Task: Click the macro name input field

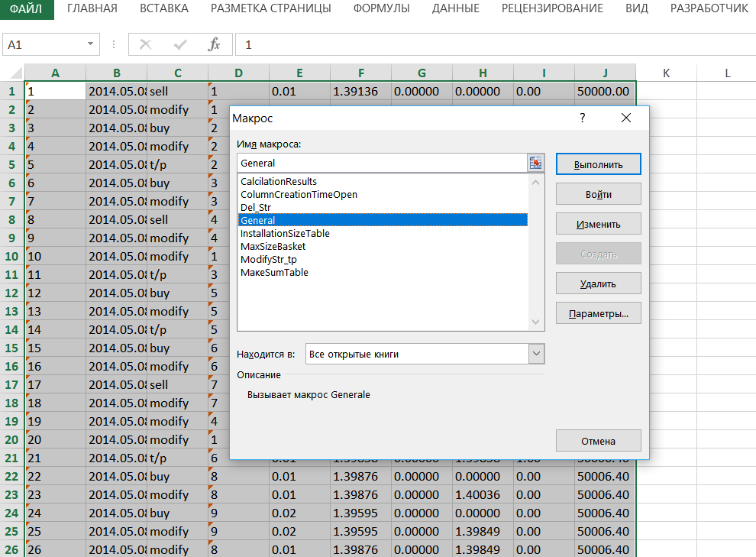Action: coord(382,163)
